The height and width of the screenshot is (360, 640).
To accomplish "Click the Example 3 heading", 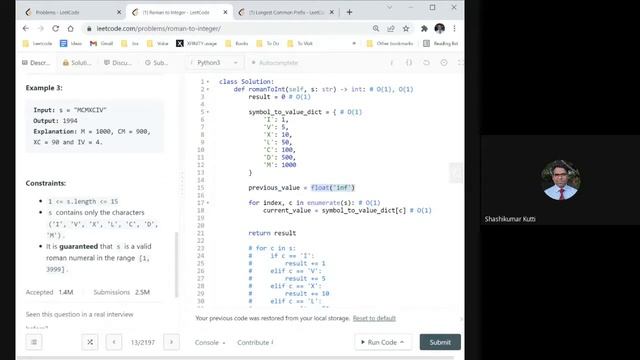I will (44, 88).
